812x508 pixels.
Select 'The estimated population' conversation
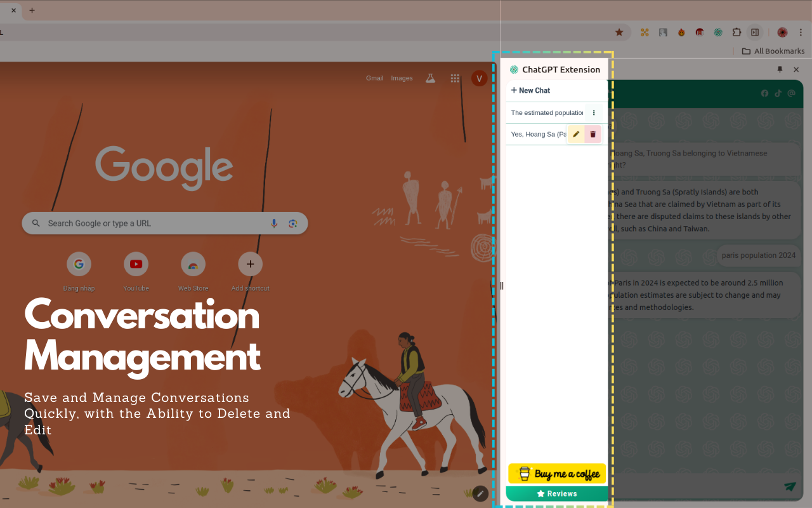coord(546,112)
